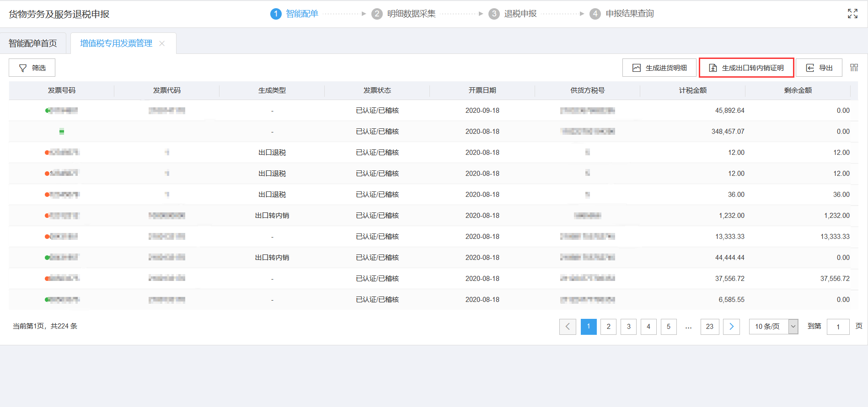Go to the next page arrow

731,327
